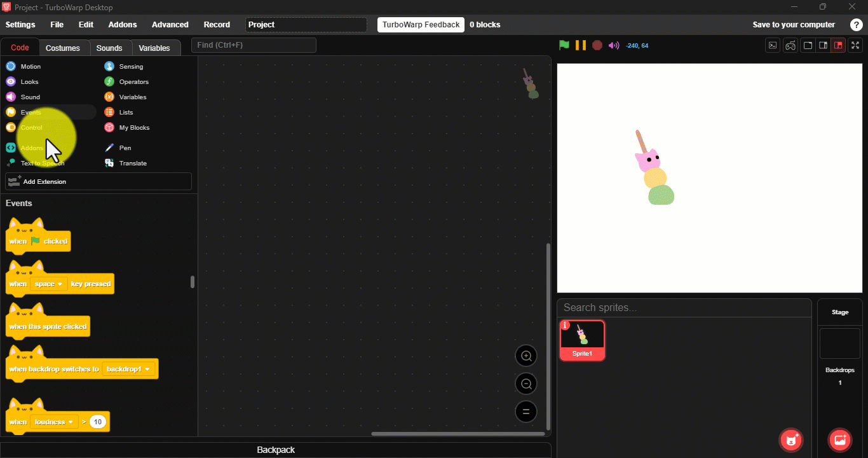Screen dimensions: 868x458
Task: Click the workspace vertical scrollbar
Action: (548, 337)
